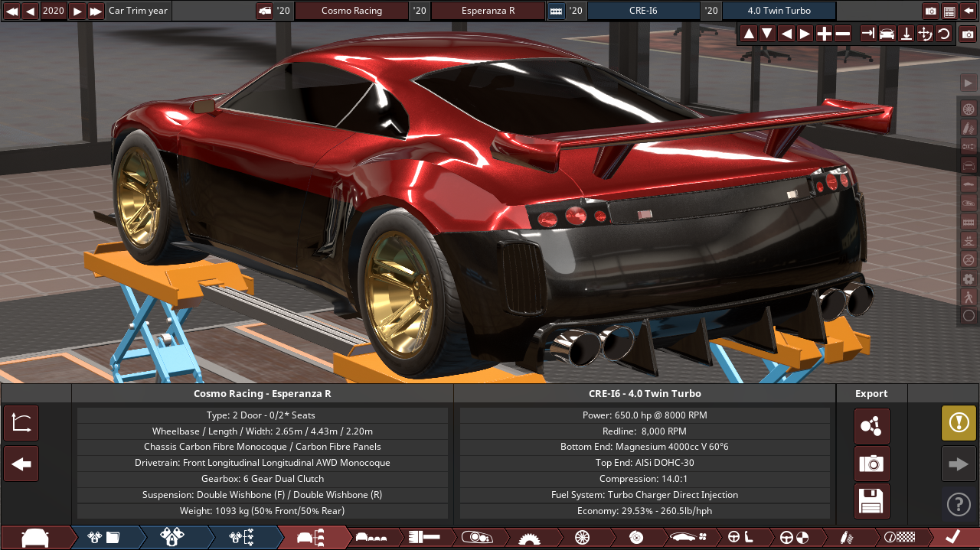The height and width of the screenshot is (550, 980).
Task: Open the checkmark finish tab
Action: pyautogui.click(x=953, y=538)
